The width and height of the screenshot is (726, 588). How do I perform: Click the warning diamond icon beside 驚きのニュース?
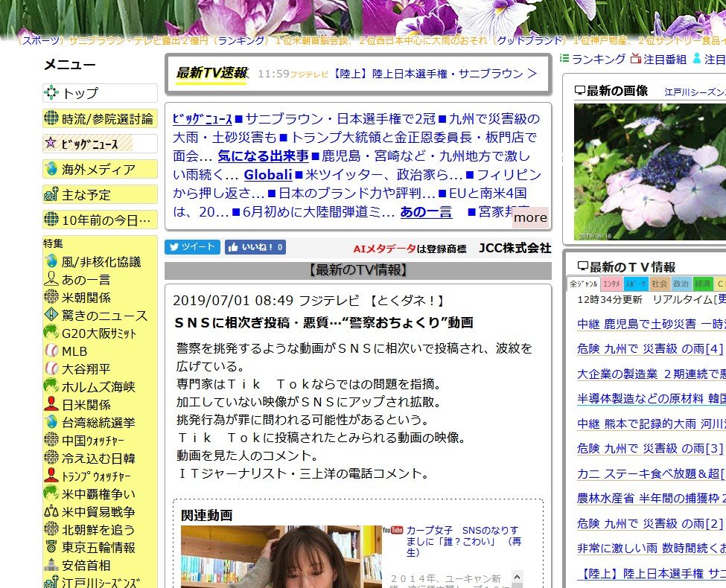click(x=51, y=315)
